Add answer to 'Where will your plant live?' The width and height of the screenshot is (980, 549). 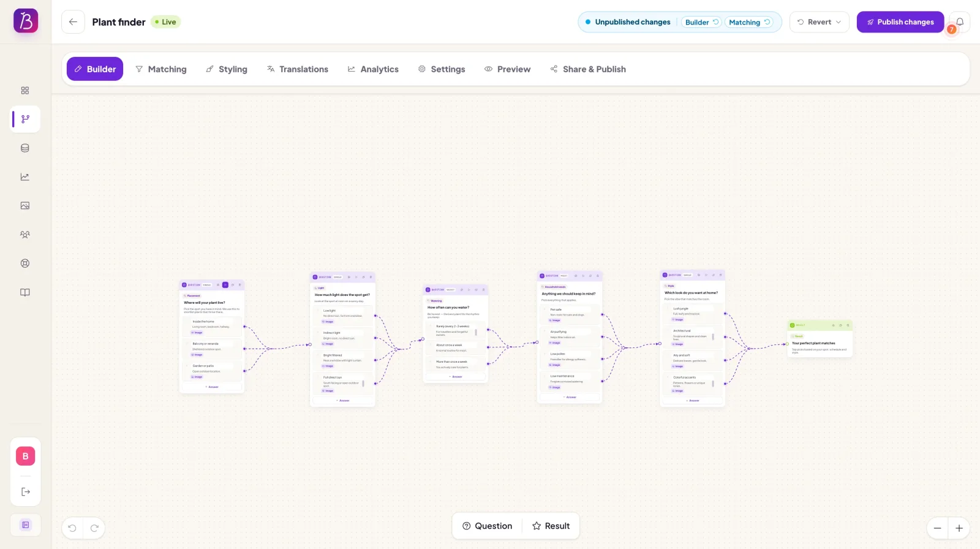pos(212,387)
